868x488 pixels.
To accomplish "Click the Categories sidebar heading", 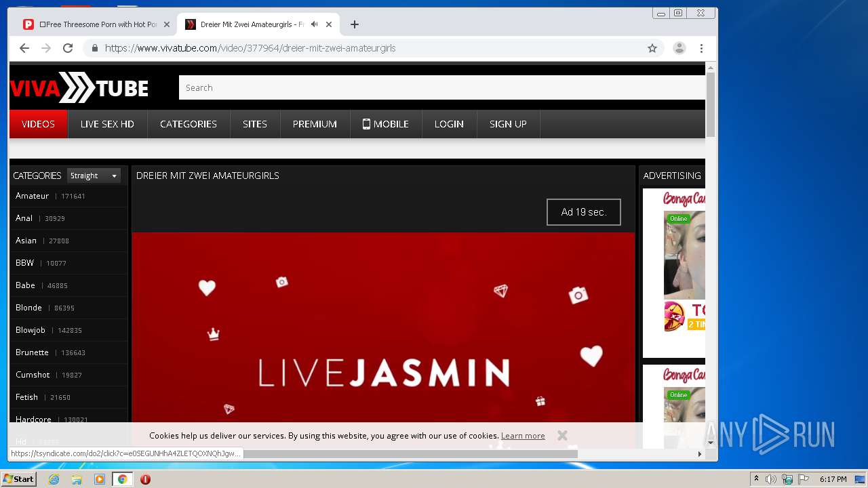I will click(37, 176).
